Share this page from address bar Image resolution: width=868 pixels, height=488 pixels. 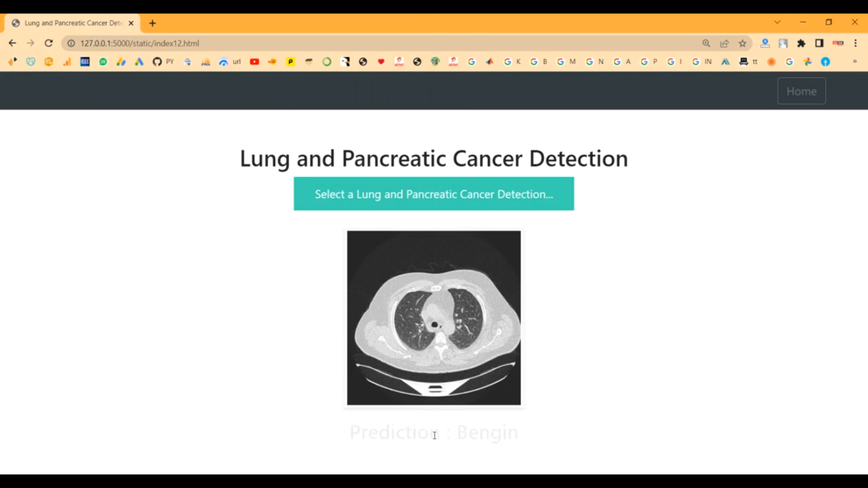coord(724,43)
